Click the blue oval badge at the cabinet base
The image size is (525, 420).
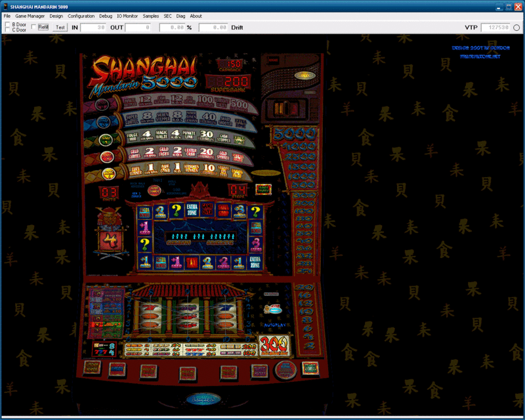click(x=203, y=399)
